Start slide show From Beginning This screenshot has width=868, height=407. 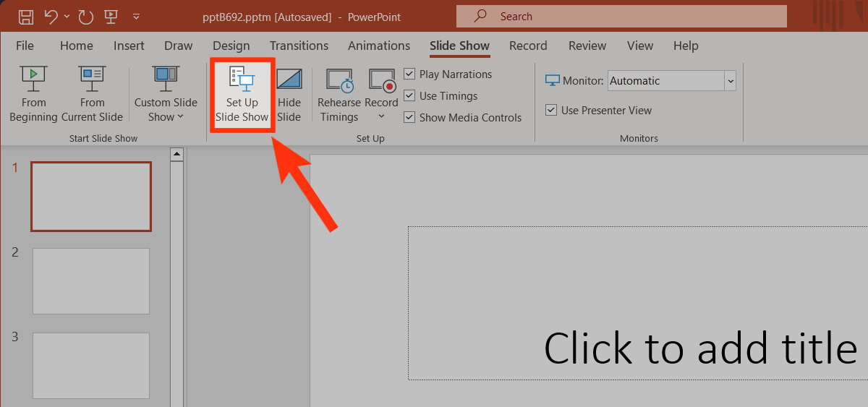33,94
